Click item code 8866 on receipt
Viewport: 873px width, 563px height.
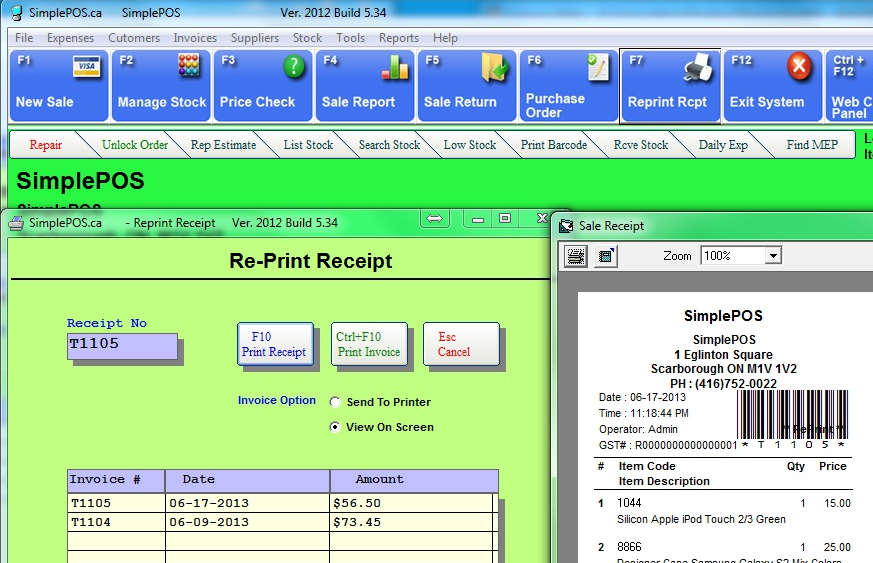pyautogui.click(x=629, y=547)
